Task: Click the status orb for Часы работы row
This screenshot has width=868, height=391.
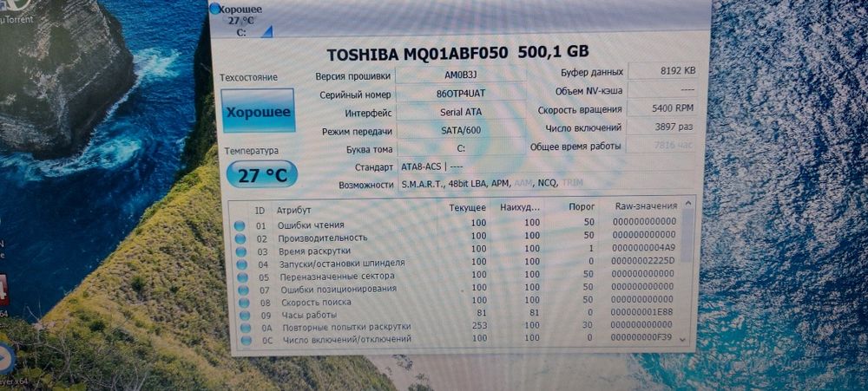Action: pos(244,316)
